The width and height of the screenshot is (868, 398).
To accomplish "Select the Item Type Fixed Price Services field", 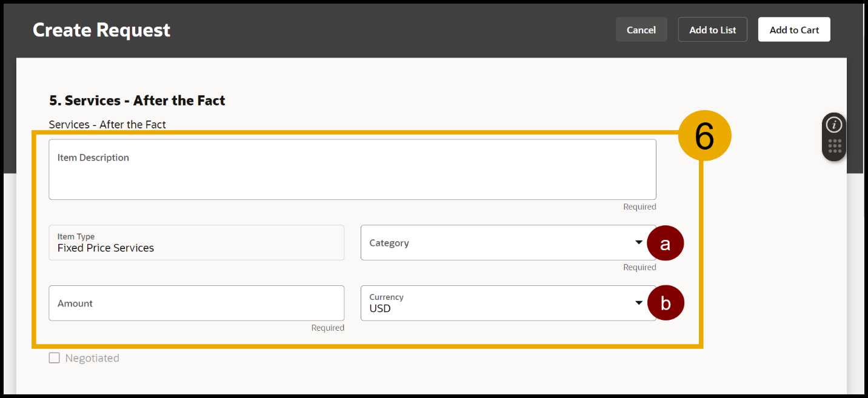I will click(x=196, y=243).
